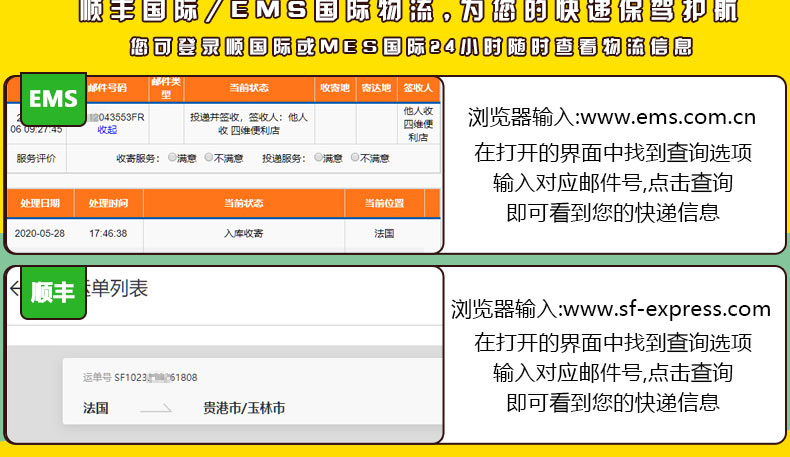The image size is (790, 457).
Task: Click the recipient cell 他人收 四维便利店
Action: pyautogui.click(x=418, y=124)
